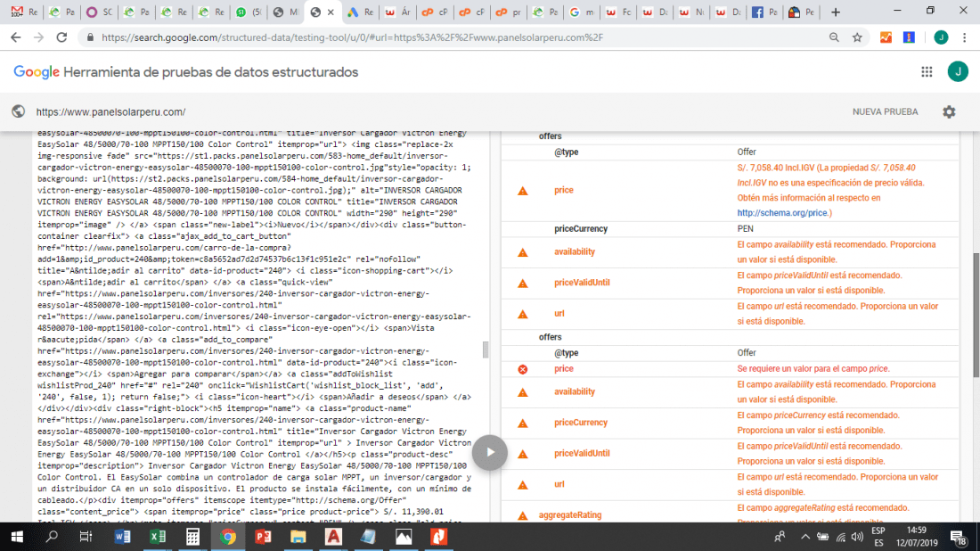
Task: Click the warning icon beside aggregateRating
Action: coord(522,516)
